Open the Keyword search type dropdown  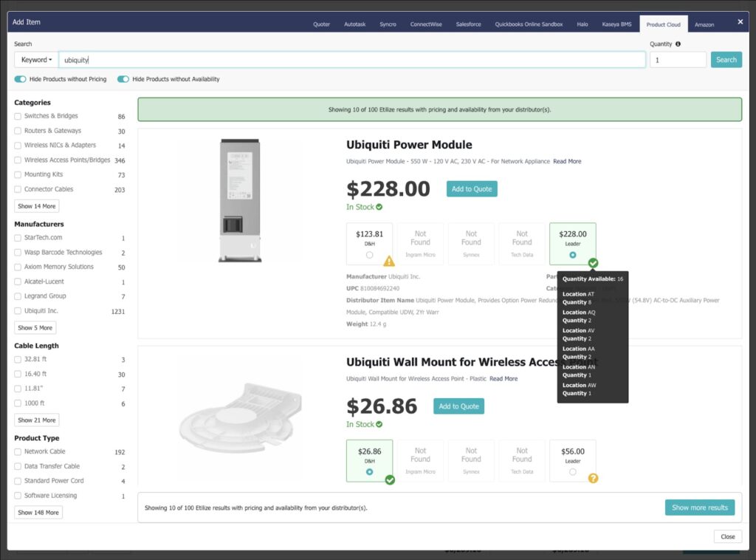pyautogui.click(x=36, y=60)
